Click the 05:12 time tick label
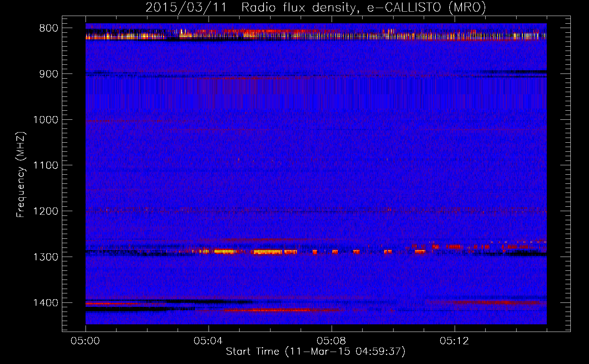Image resolution: width=589 pixels, height=364 pixels. pos(454,341)
